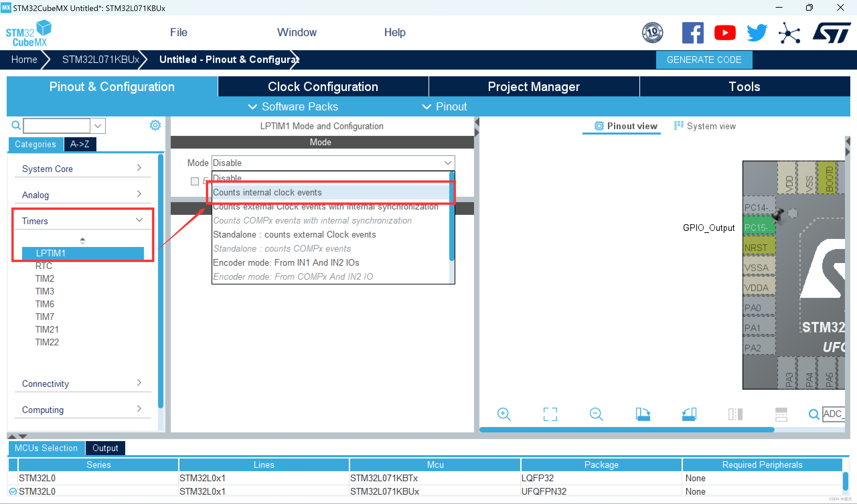Switch to Project Manager tab
857x504 pixels.
click(534, 86)
